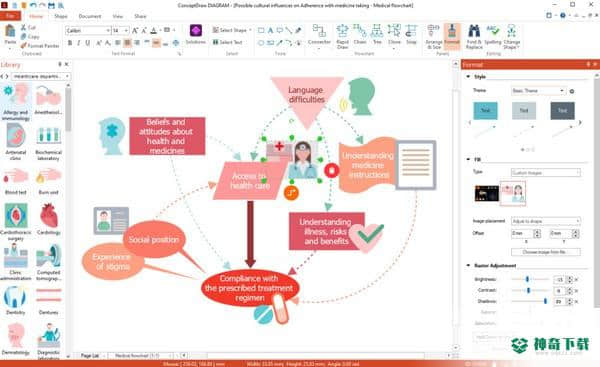This screenshot has width=600, height=367.
Task: Open the font size dropdown
Action: pos(126,30)
